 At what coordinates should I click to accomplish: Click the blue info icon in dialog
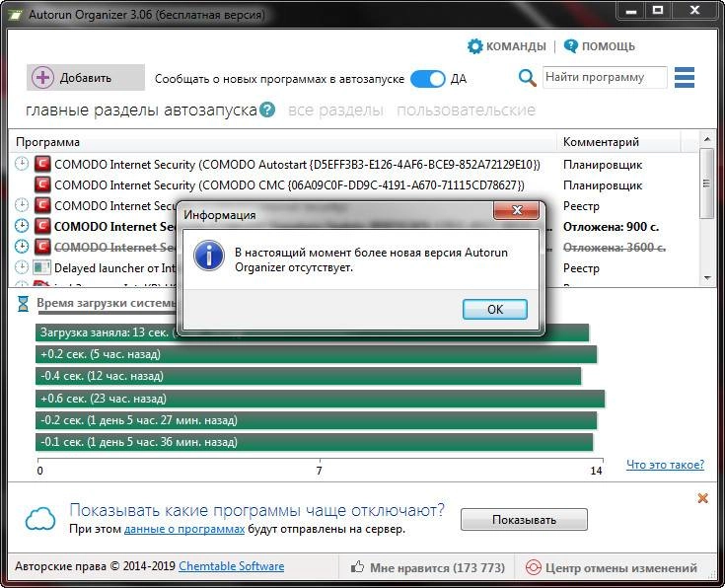pyautogui.click(x=209, y=255)
